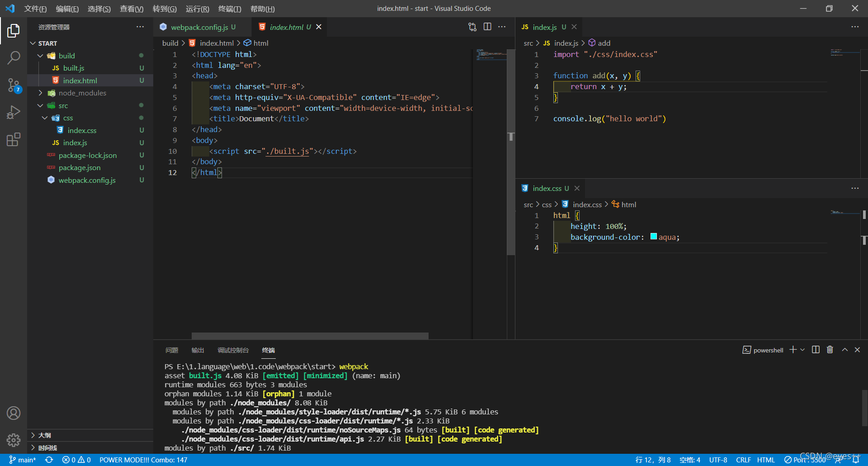
Task: Open package.json in the file tree
Action: coord(90,167)
